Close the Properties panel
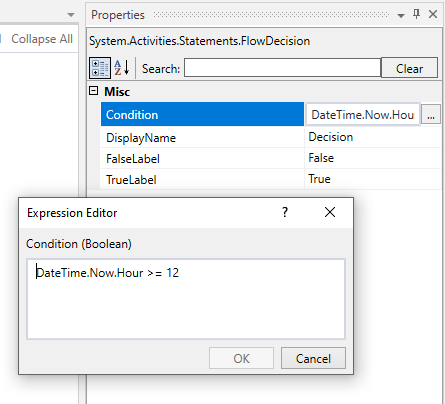 pyautogui.click(x=433, y=14)
